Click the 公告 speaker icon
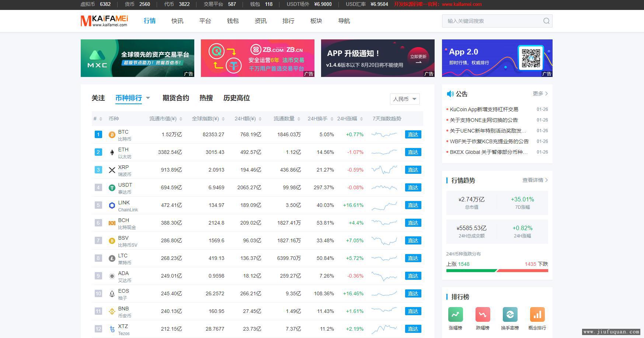 [450, 94]
